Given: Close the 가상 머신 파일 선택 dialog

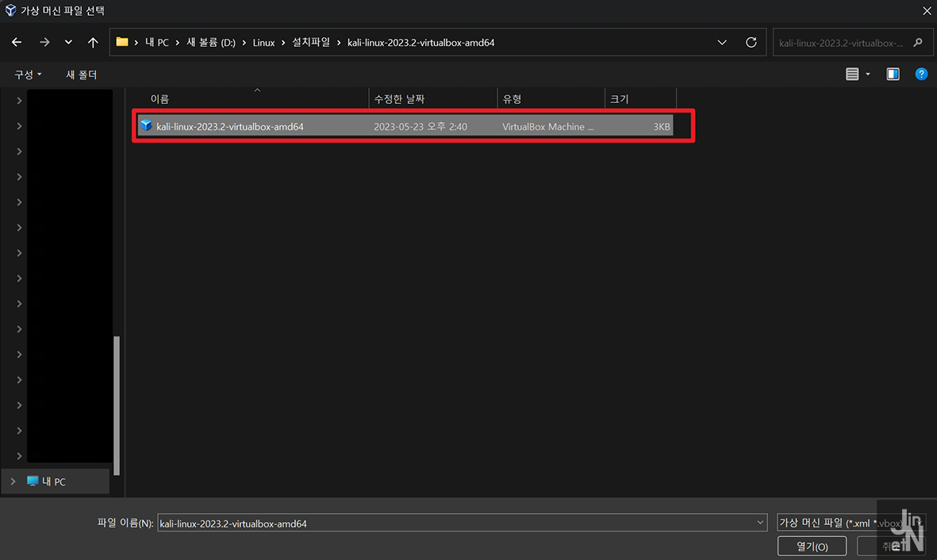Looking at the screenshot, I should point(926,11).
